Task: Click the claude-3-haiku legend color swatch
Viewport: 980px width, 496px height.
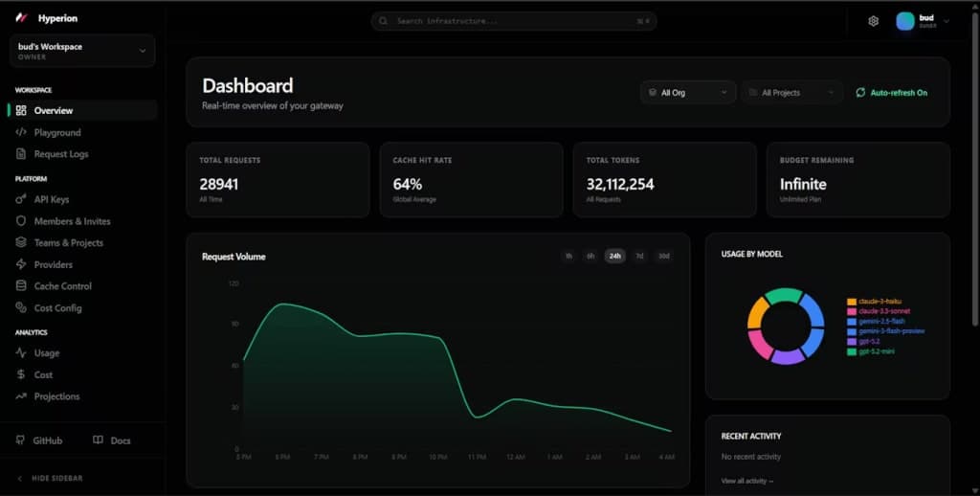Action: 851,302
